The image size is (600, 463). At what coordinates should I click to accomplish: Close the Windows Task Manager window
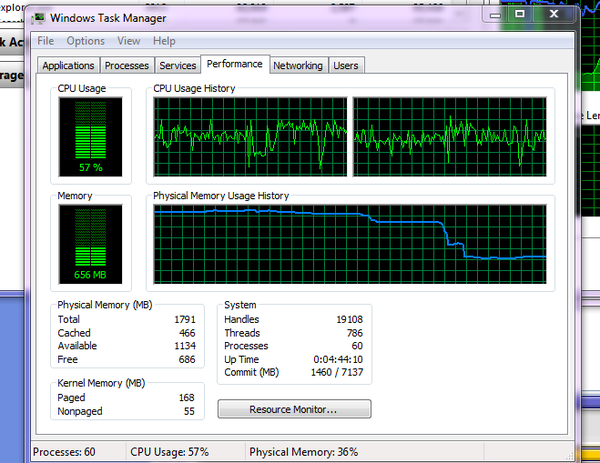click(555, 14)
